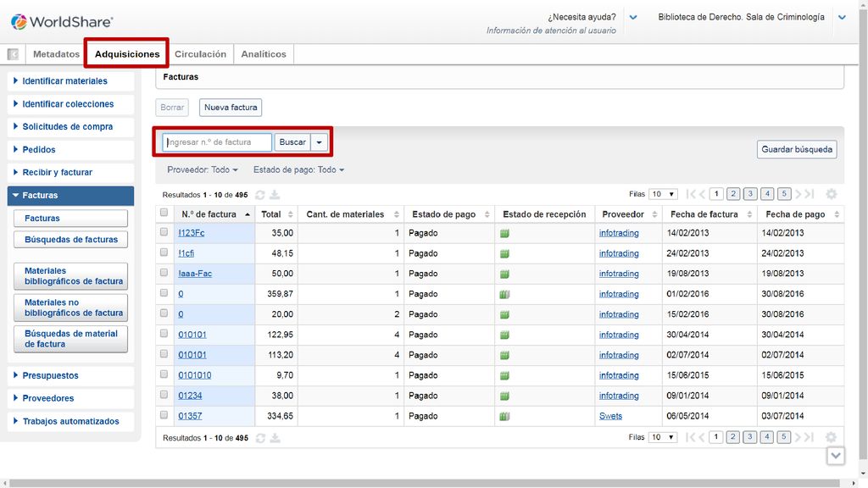
Task: Select the Adquisiciones tab
Action: (x=127, y=54)
